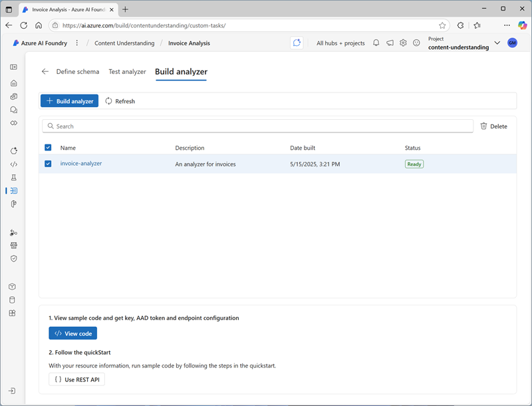Click 'An analyzer for invoices' description
The image size is (532, 406).
click(205, 164)
